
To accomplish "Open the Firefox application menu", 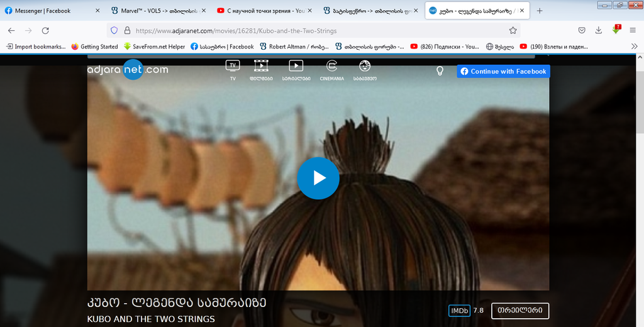I will coord(633,30).
